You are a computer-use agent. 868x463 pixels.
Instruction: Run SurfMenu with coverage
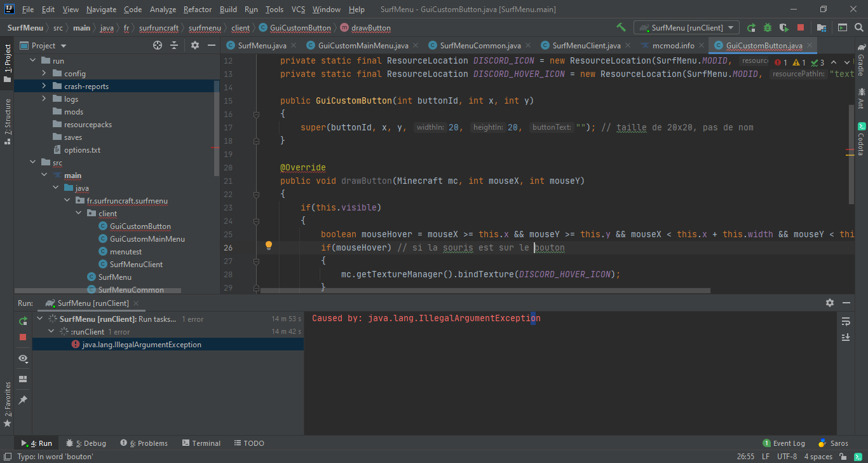click(x=784, y=27)
